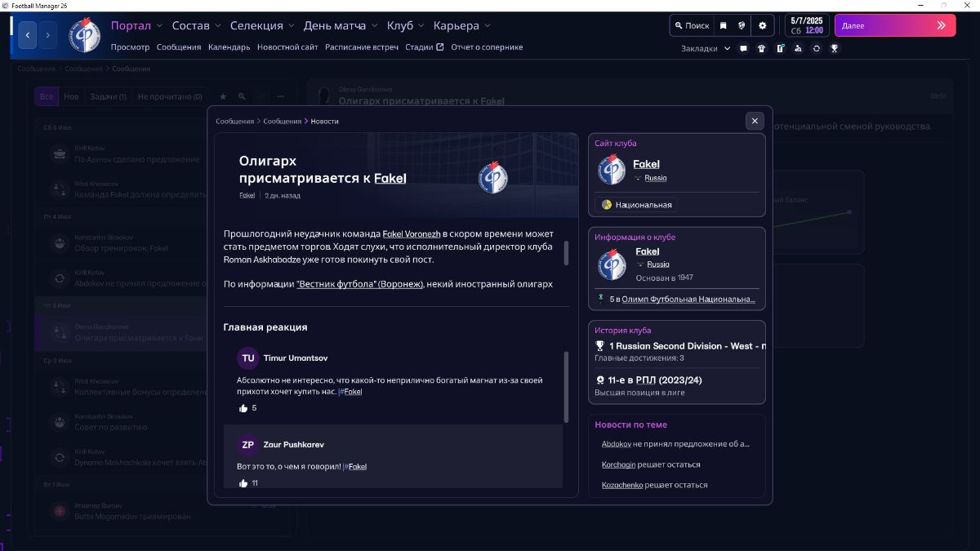
Task: Select the Национальная badge button
Action: (636, 205)
